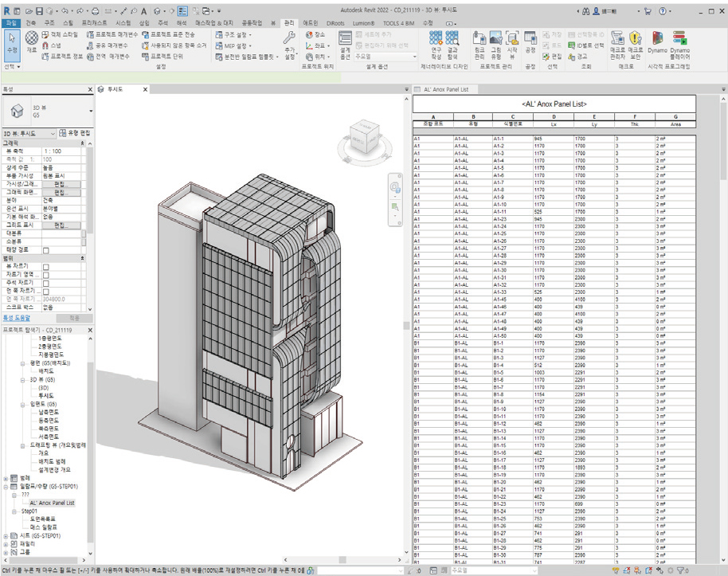
Task: Open 매크로 관리자 (Macro Manager)
Action: 617,45
